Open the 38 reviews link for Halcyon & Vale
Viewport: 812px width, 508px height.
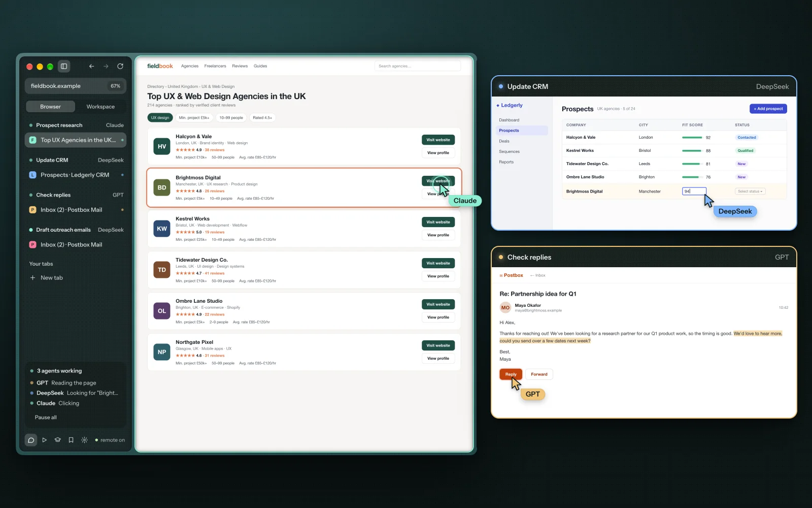[x=215, y=150]
